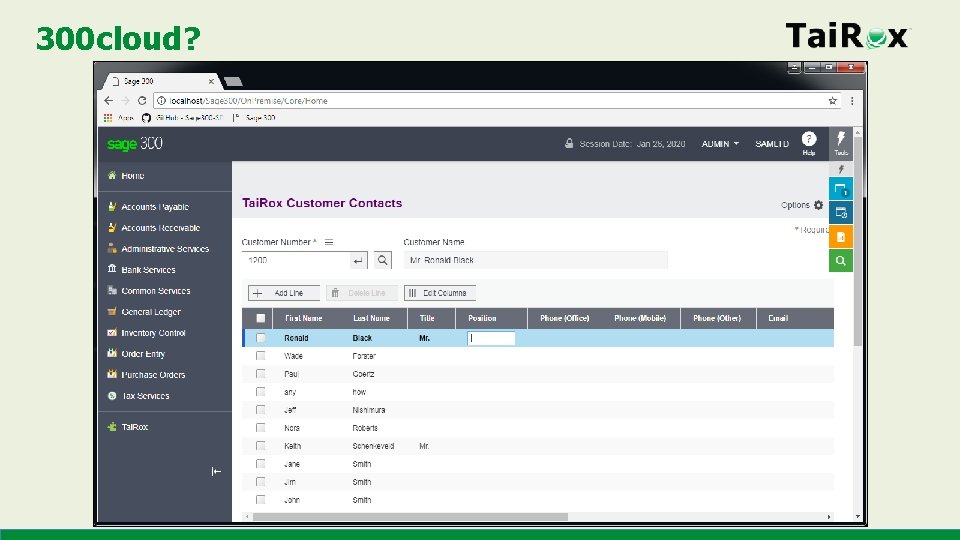Click the blue window manager icon
The height and width of the screenshot is (540, 960).
tap(841, 189)
